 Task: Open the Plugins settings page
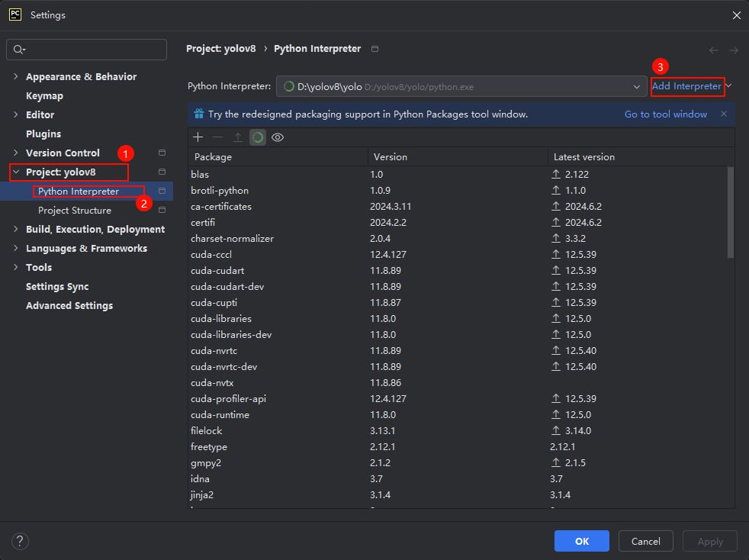tap(43, 134)
